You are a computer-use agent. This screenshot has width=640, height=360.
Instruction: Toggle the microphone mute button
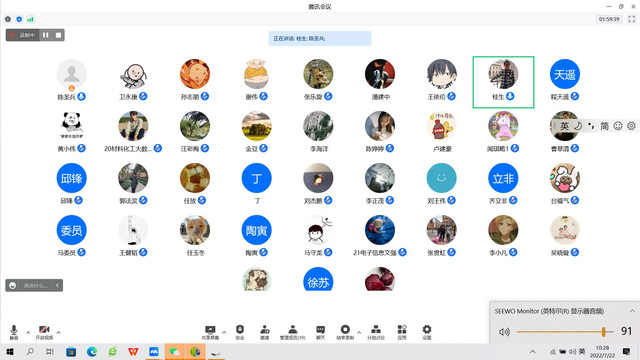click(x=14, y=332)
